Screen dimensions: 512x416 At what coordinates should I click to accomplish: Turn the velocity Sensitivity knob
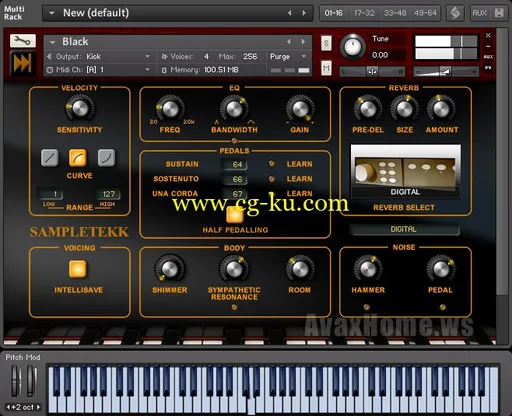click(x=80, y=108)
